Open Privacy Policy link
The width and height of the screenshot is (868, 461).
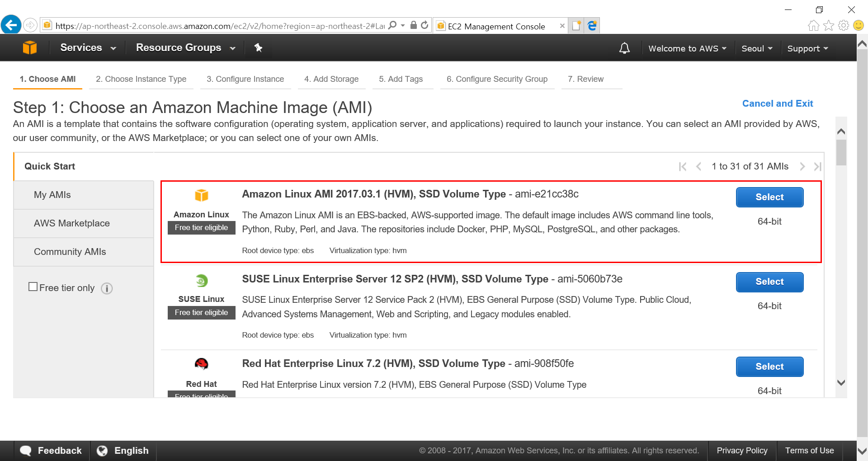742,451
